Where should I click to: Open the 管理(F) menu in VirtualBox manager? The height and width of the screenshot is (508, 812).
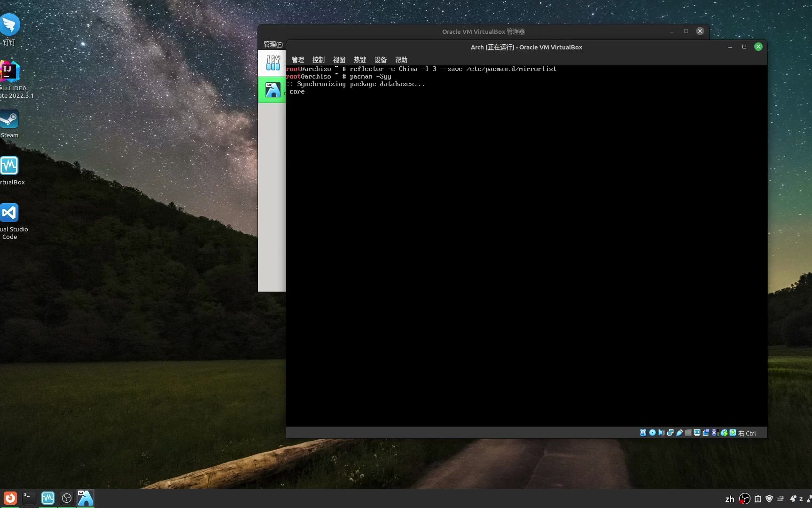coord(273,44)
